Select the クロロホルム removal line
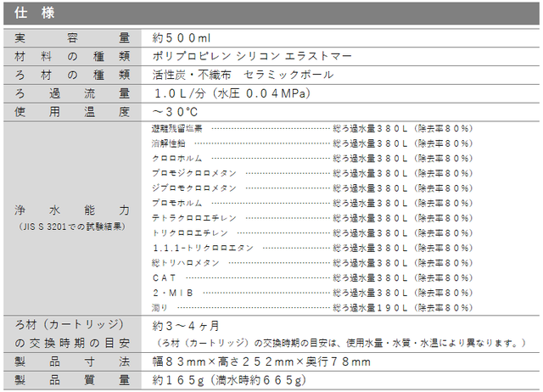Image resolution: width=543 pixels, height=392 pixels. tap(312, 159)
